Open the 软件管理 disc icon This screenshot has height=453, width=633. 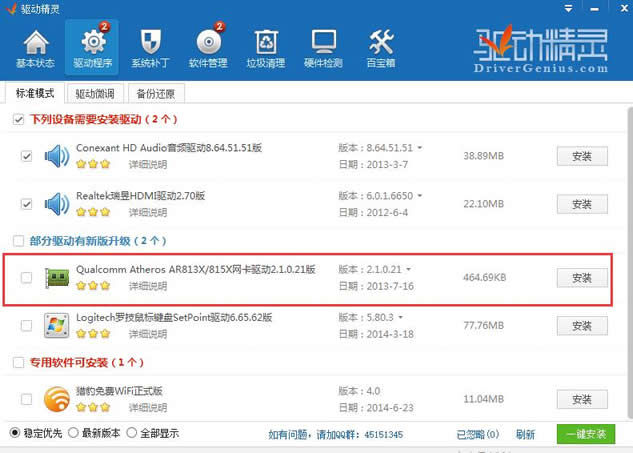[208, 42]
